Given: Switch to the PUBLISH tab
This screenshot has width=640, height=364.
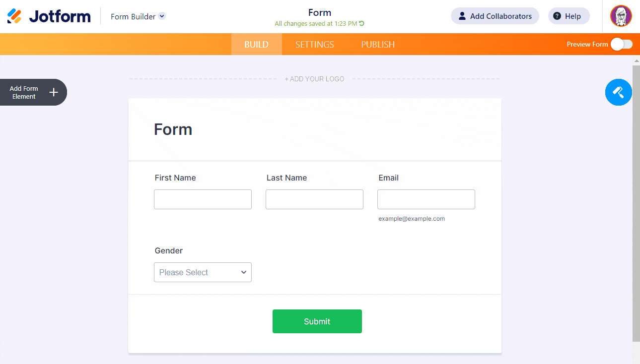Looking at the screenshot, I should coord(378,44).
